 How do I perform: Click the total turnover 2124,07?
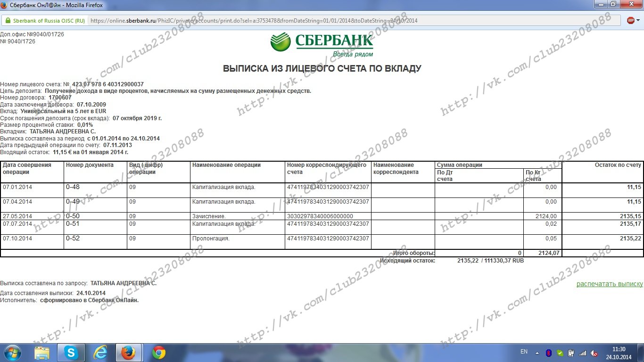coord(548,253)
